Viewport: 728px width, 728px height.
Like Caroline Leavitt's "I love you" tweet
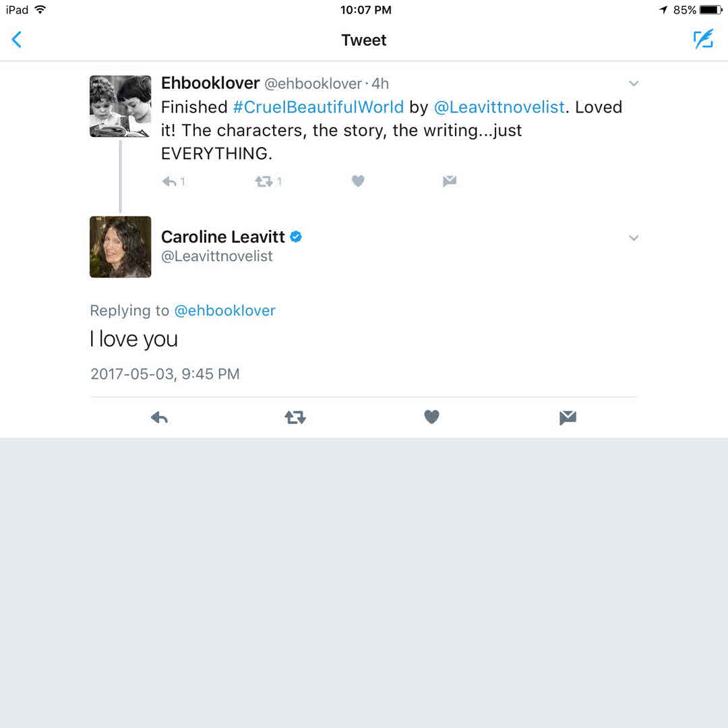[431, 417]
